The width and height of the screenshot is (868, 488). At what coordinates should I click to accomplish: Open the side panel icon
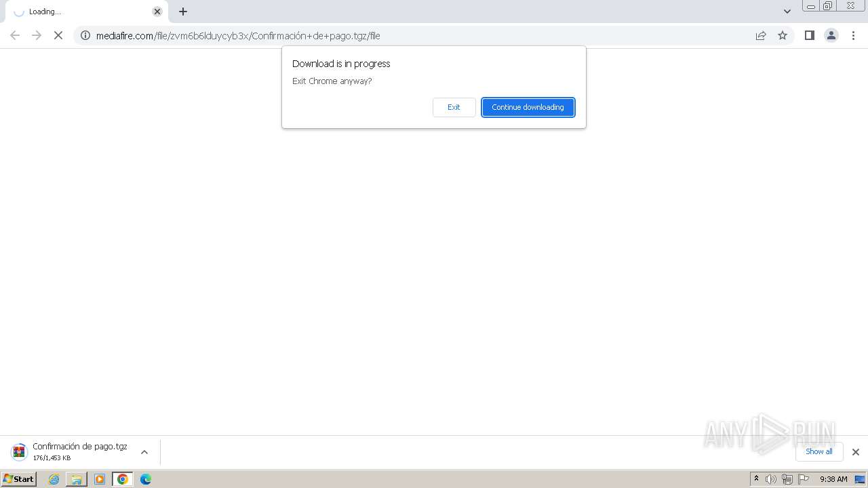[x=809, y=35]
